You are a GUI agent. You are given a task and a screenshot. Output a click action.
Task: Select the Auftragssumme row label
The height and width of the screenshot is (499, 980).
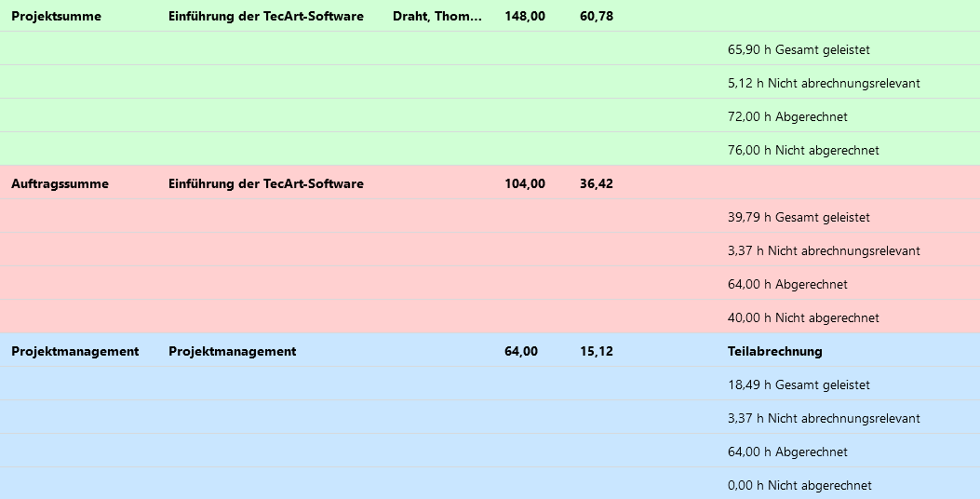click(x=60, y=183)
